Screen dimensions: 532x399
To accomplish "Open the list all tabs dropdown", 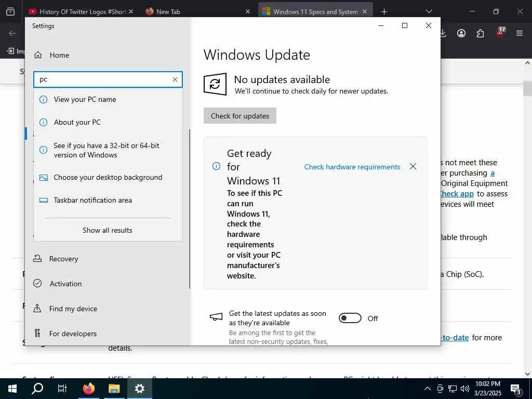I will (429, 11).
